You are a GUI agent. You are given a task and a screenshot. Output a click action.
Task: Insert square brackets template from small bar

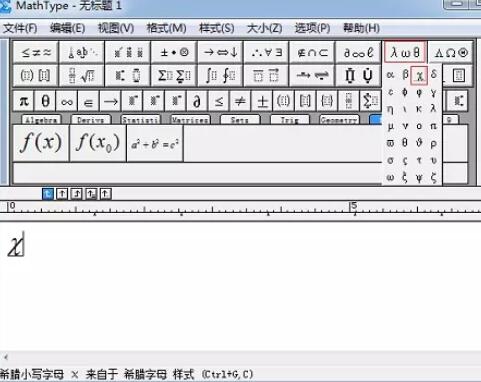click(305, 101)
